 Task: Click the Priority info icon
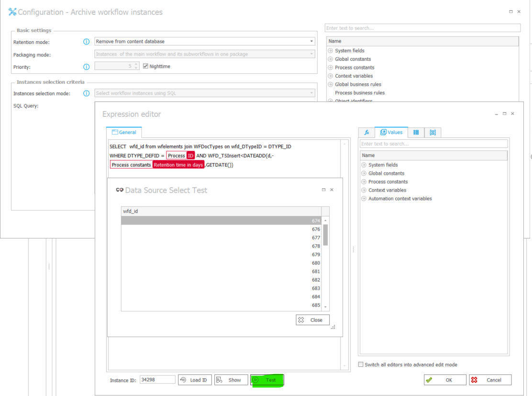tap(87, 67)
